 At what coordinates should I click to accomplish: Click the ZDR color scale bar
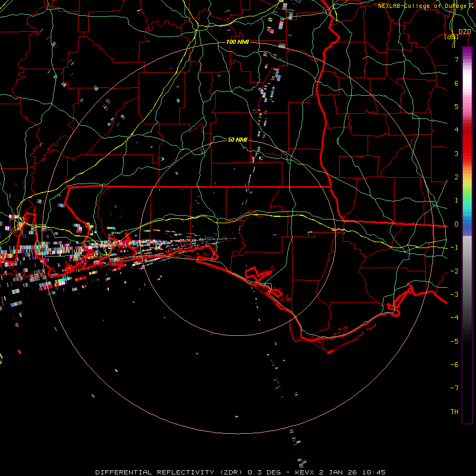(x=467, y=235)
